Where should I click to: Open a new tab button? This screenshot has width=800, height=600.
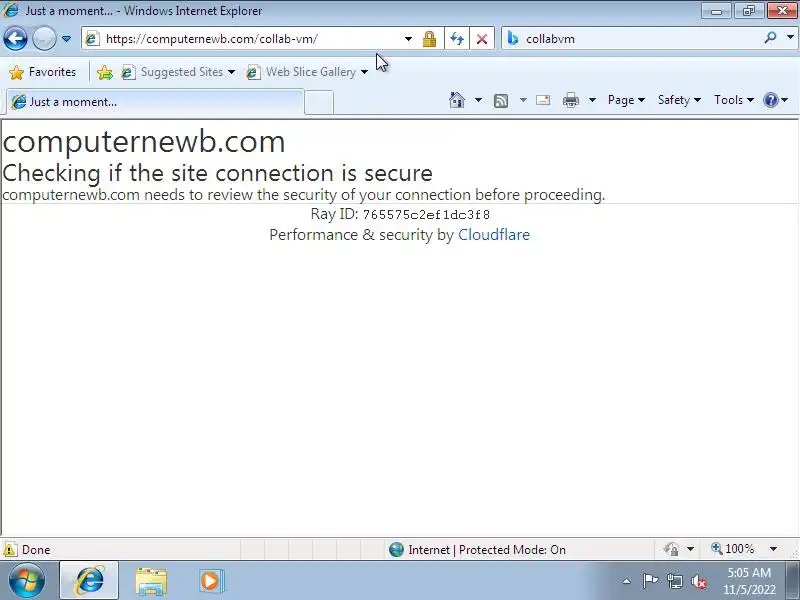tap(319, 102)
